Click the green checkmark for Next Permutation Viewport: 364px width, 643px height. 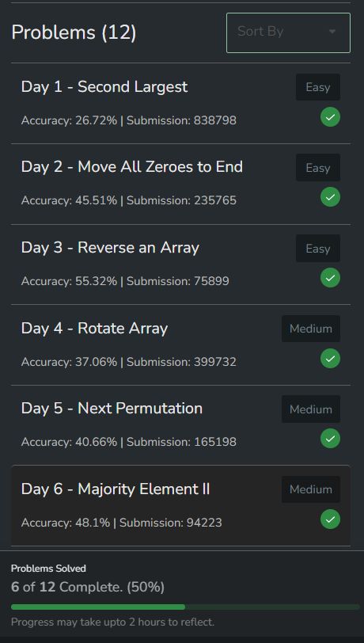point(330,439)
